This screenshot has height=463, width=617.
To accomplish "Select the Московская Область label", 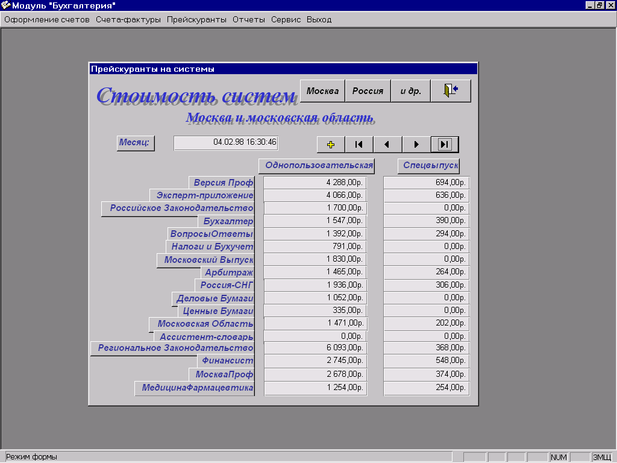I will pyautogui.click(x=201, y=324).
